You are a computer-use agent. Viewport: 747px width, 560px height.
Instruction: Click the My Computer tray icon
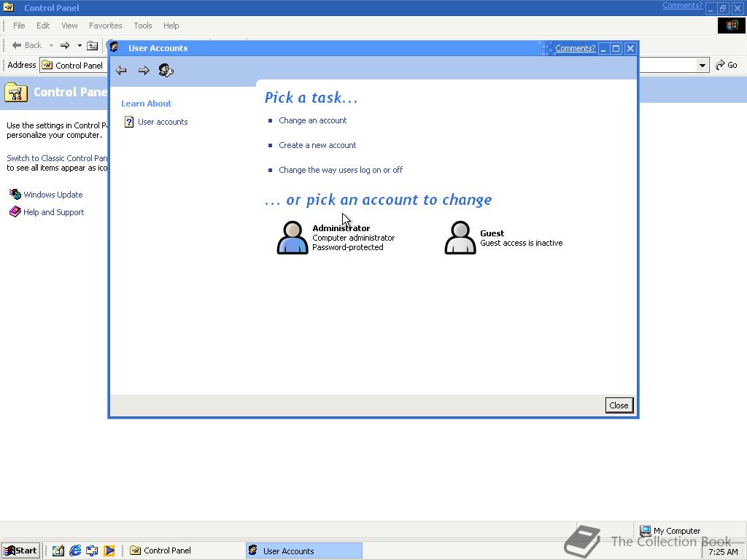645,531
